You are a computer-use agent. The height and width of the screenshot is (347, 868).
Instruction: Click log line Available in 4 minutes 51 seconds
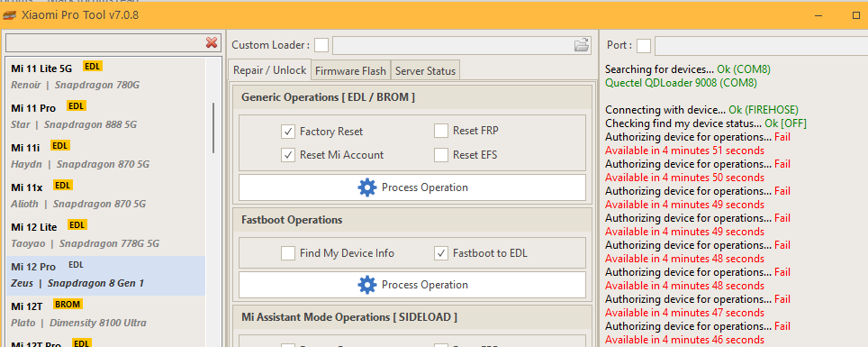[x=685, y=151]
